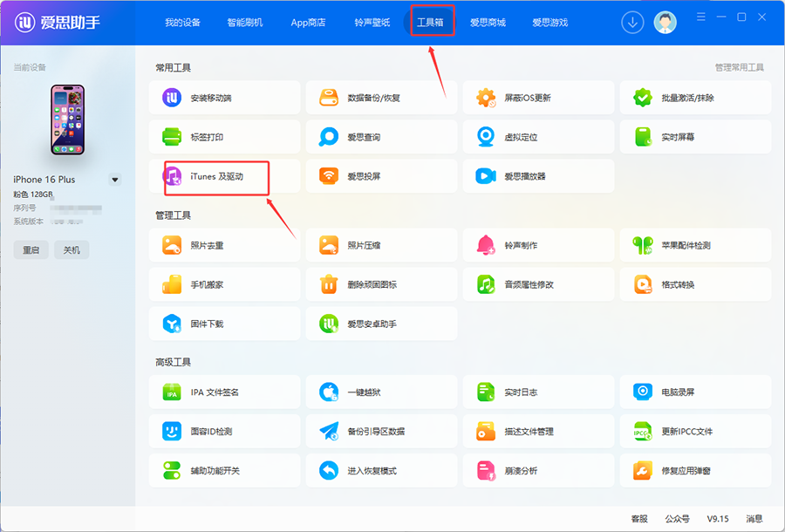
Task: Open the 面容ID检测 face icon
Action: [x=172, y=431]
